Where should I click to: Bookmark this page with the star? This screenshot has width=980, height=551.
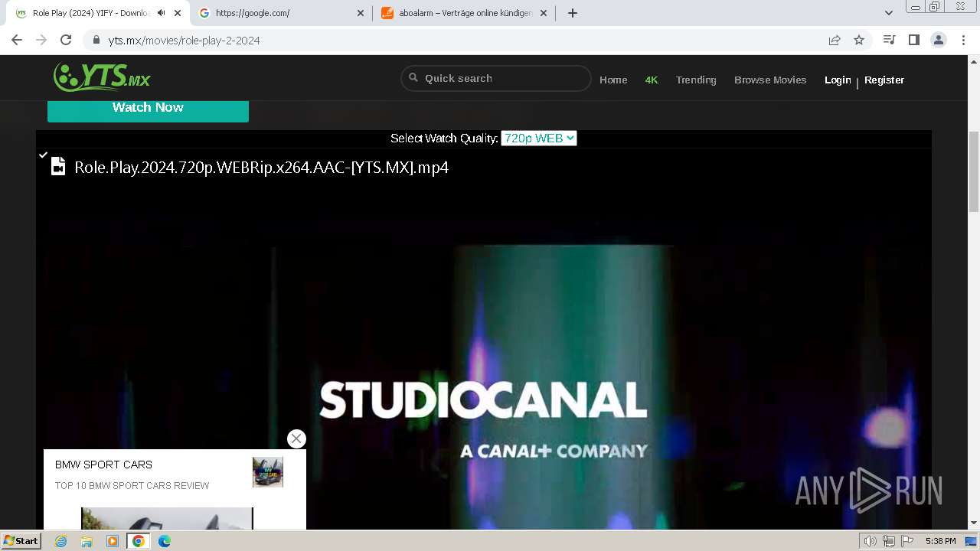coord(859,40)
